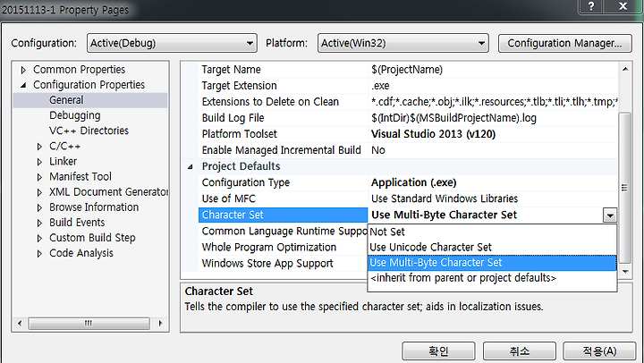The height and width of the screenshot is (363, 644).
Task: Select the Code Analysis label
Action: coord(80,253)
